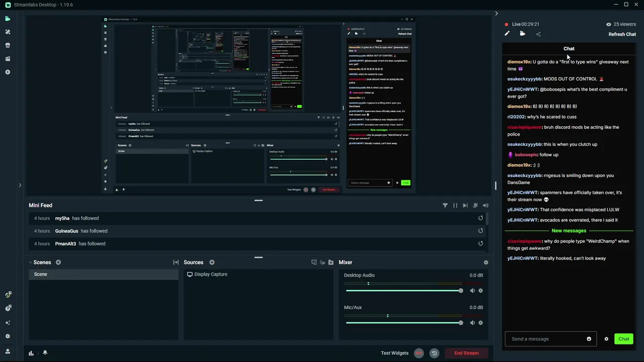Mute the Mic/Aux channel
Image resolution: width=644 pixels, height=362 pixels.
tap(472, 323)
